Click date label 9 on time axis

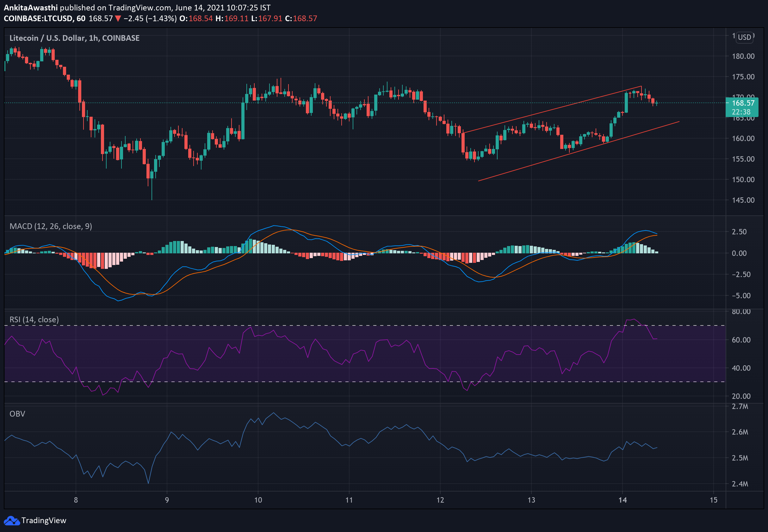coord(167,500)
